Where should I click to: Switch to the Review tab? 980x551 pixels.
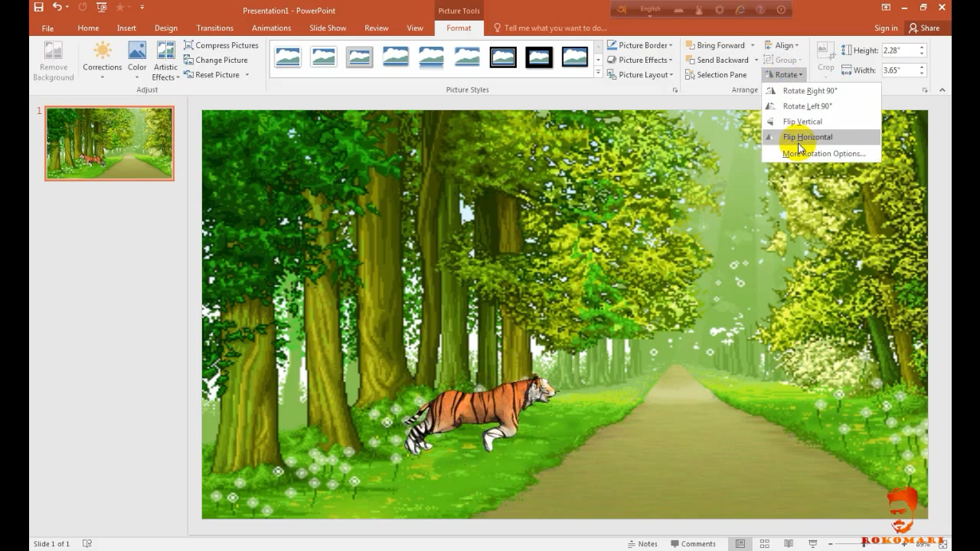[x=377, y=28]
